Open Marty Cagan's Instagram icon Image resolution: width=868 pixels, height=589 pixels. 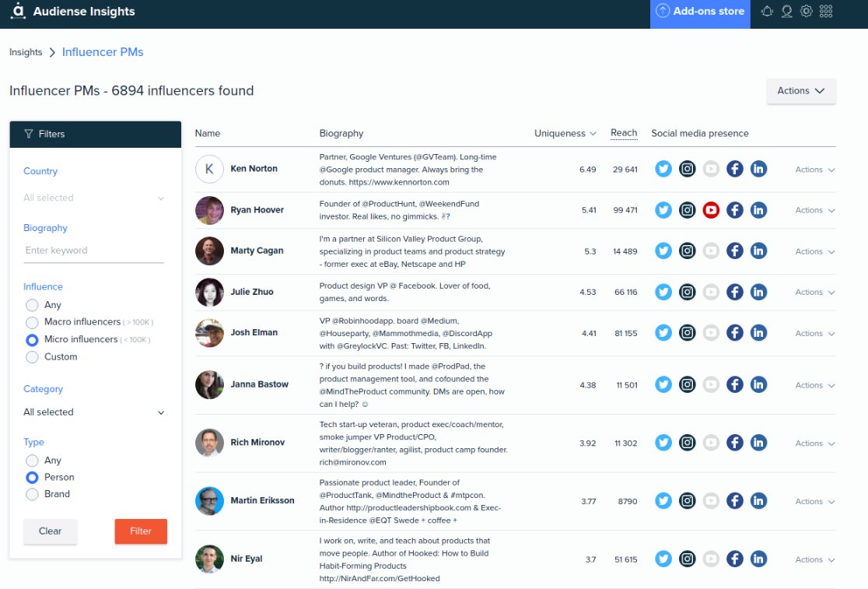687,251
